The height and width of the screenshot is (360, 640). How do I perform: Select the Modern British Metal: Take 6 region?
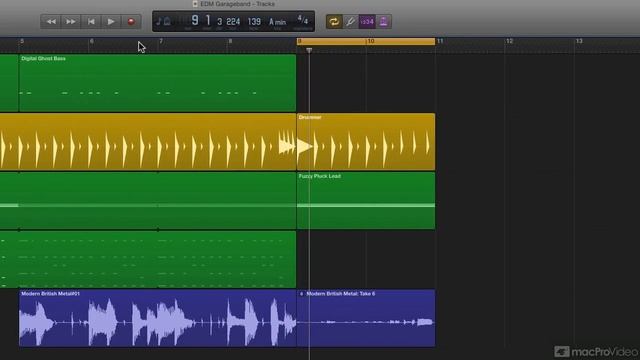point(366,318)
